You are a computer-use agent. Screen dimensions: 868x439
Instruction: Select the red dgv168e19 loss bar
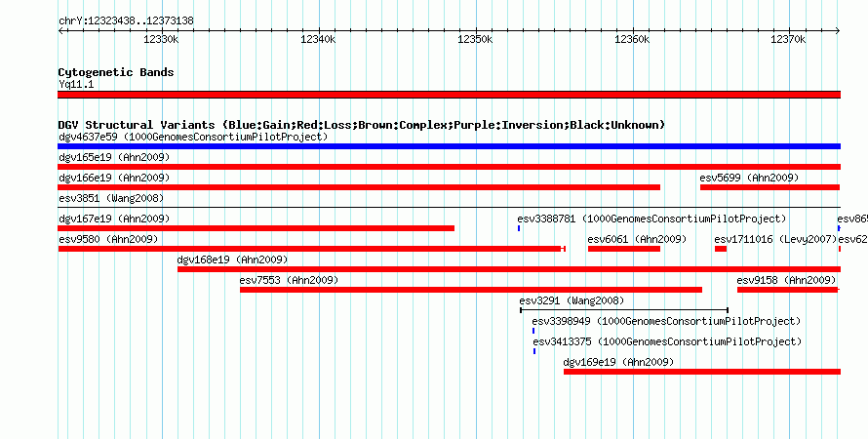tap(509, 269)
